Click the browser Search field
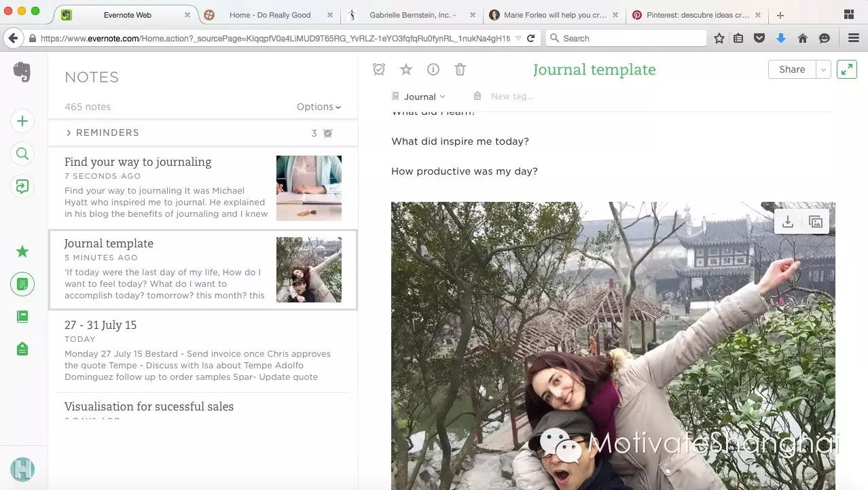 pos(626,39)
